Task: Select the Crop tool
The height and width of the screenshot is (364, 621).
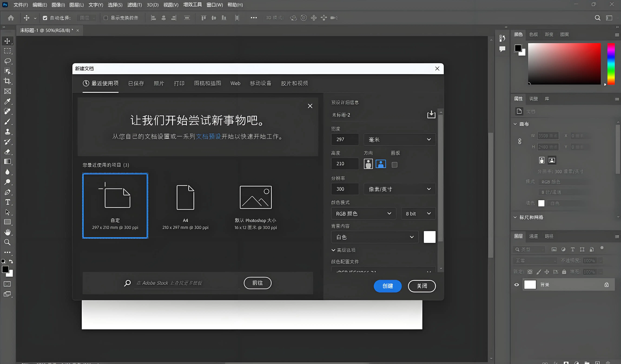Action: click(7, 81)
